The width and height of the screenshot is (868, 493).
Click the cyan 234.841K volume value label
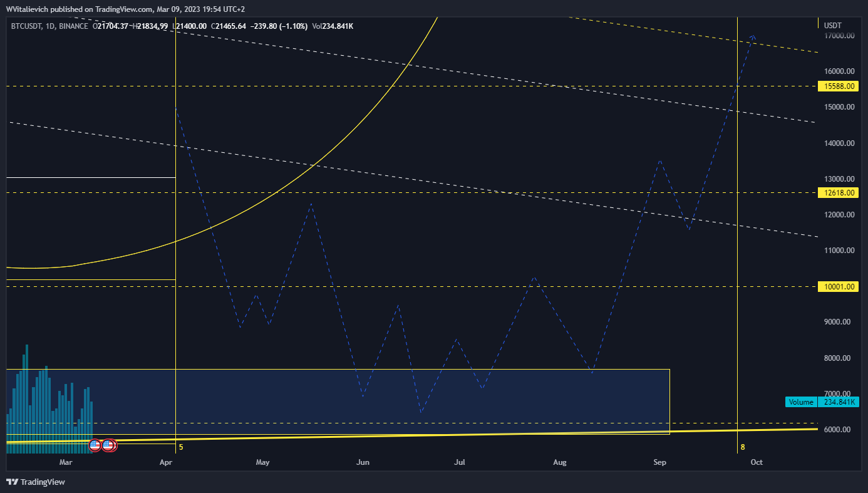[837, 402]
